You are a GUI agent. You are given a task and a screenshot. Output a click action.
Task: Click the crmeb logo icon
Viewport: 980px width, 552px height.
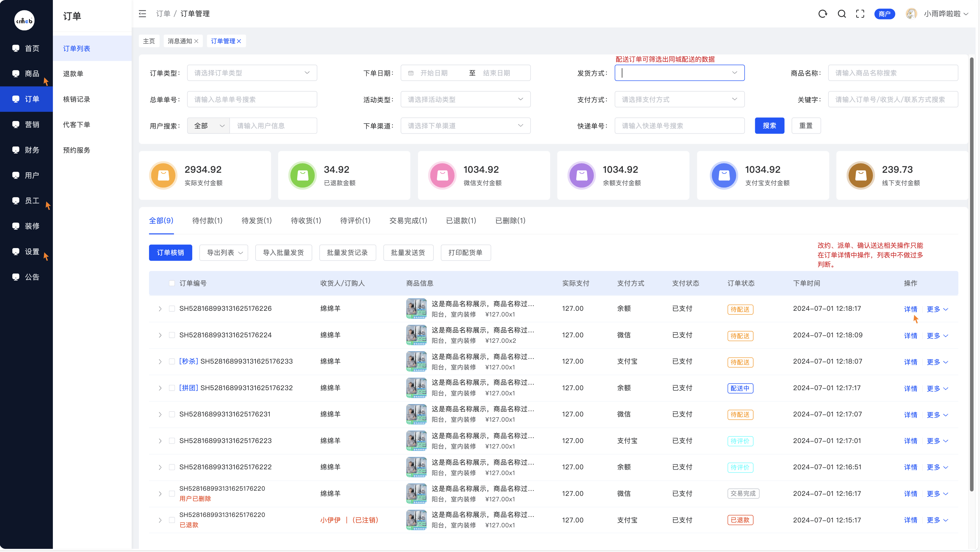click(24, 21)
